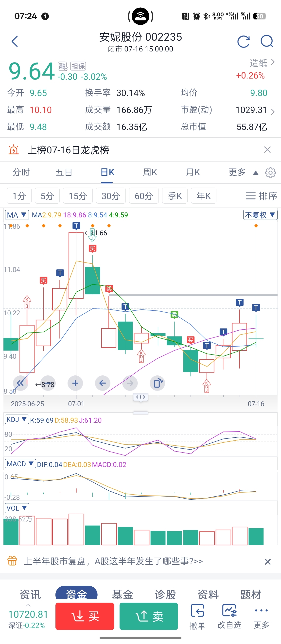Open the 不复权 adjustment dropdown
281x644 pixels.
[260, 215]
